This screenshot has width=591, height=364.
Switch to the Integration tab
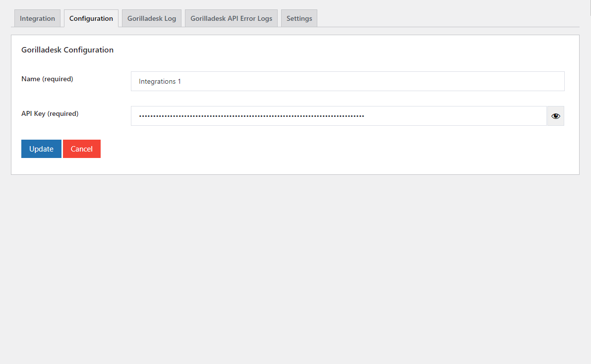(x=37, y=18)
